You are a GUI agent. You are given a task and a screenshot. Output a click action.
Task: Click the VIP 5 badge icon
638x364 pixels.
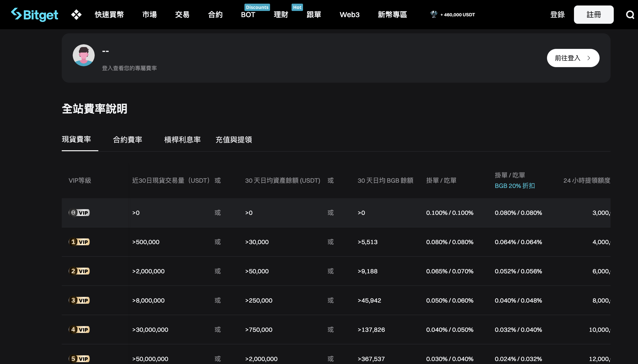click(79, 359)
